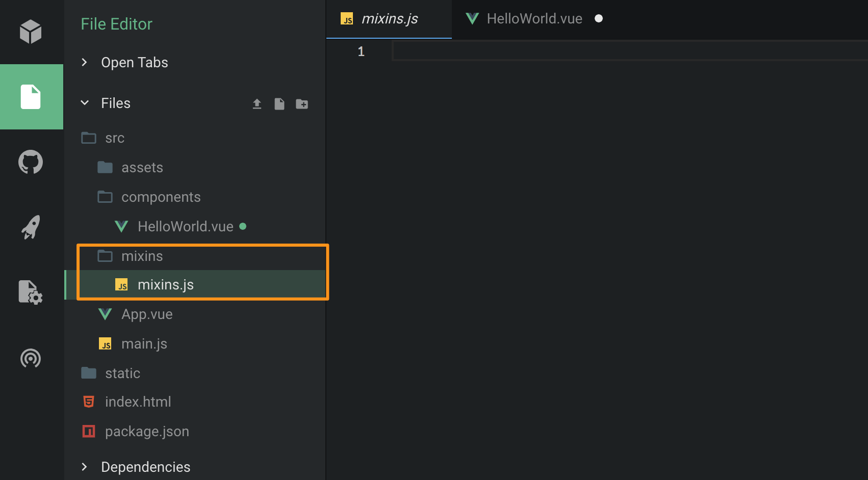Open the Live broadcast sidebar icon

[x=31, y=358]
